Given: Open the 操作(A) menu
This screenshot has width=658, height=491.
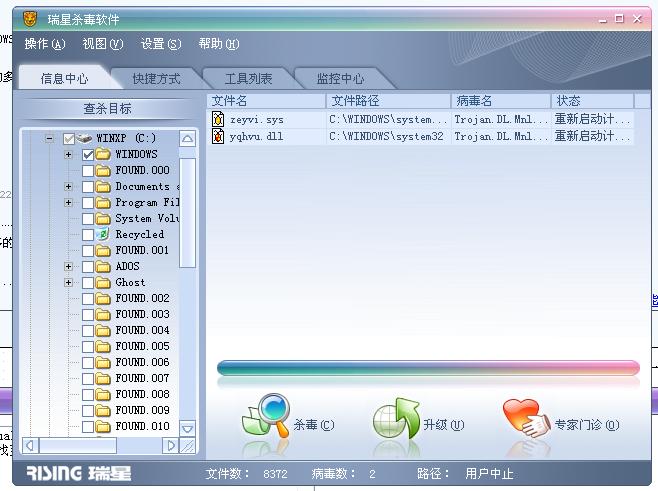Looking at the screenshot, I should (45, 44).
